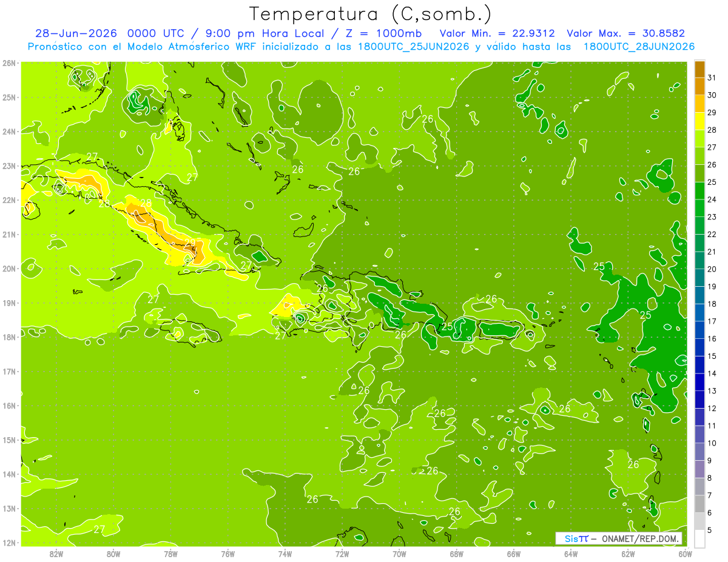
Task: Click the "13N" latitude axis label
Action: pyautogui.click(x=9, y=508)
